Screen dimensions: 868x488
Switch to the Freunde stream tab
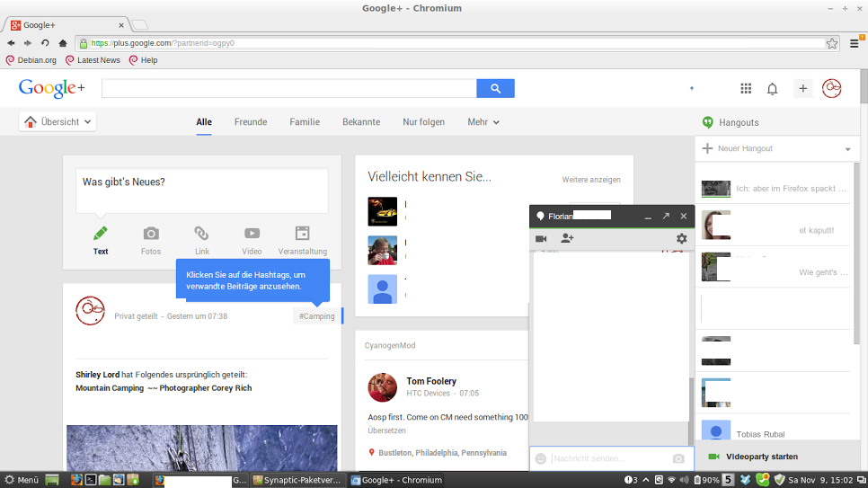tap(250, 122)
